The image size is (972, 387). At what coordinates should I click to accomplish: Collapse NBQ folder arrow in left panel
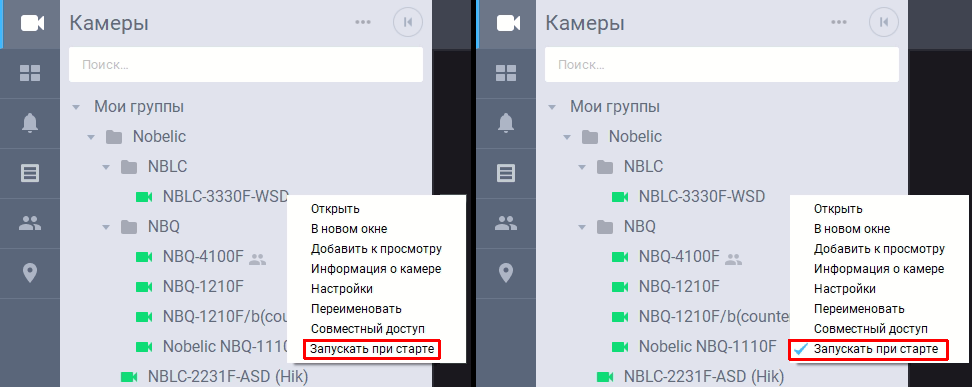pos(106,228)
